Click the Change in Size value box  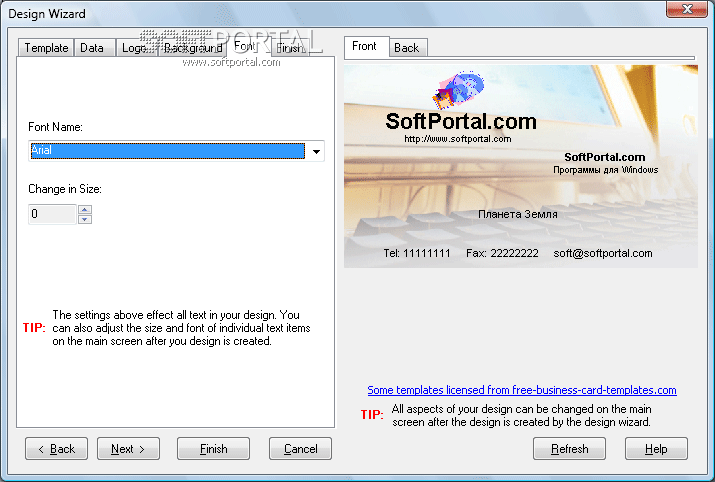52,214
